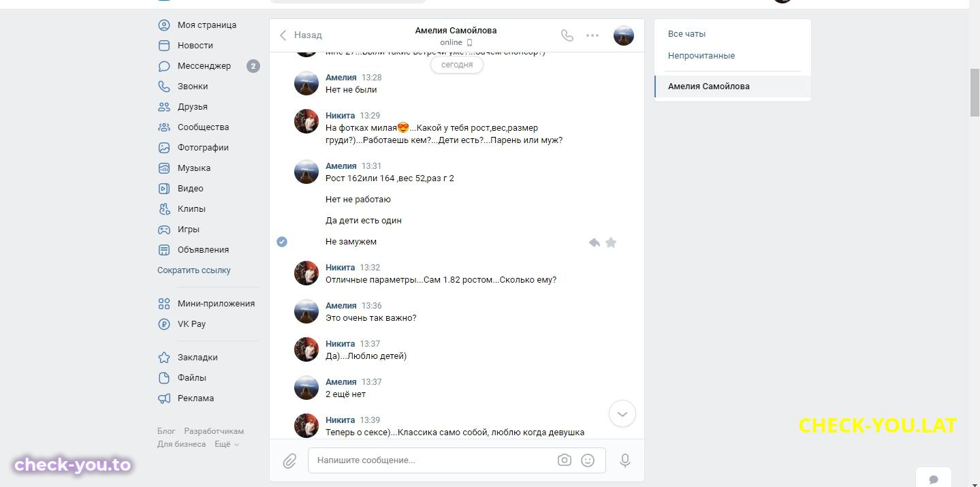The image size is (980, 487).
Task: Select the Амелия Самойлова conversation in the right panel
Action: (733, 87)
